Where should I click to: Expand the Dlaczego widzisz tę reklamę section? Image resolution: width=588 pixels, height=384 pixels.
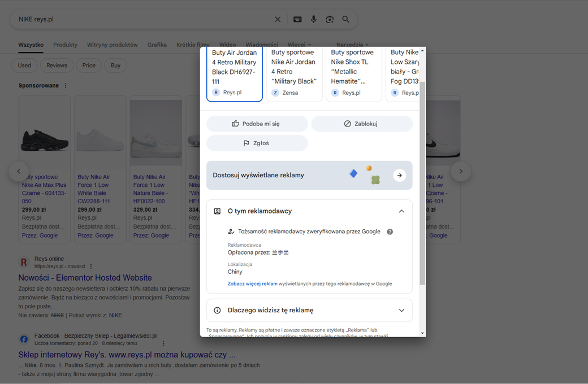pyautogui.click(x=401, y=310)
